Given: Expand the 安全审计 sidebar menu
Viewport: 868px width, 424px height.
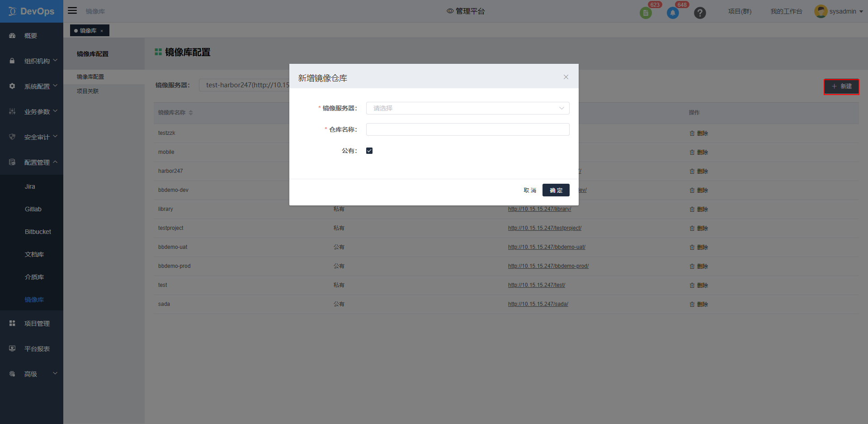Looking at the screenshot, I should pyautogui.click(x=32, y=137).
